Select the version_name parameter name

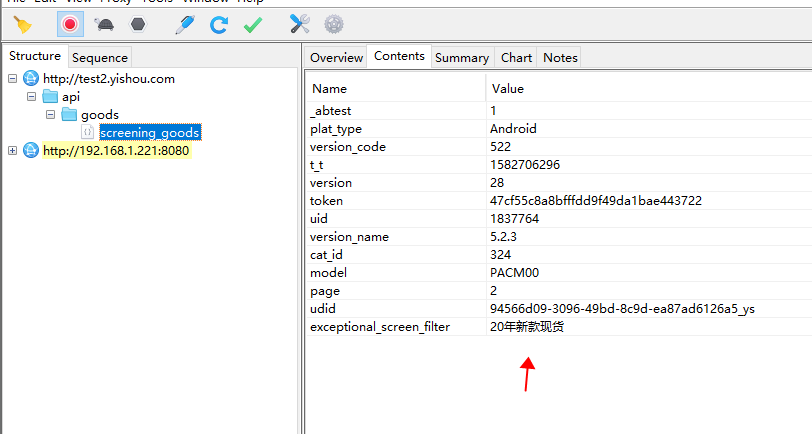[x=349, y=237]
